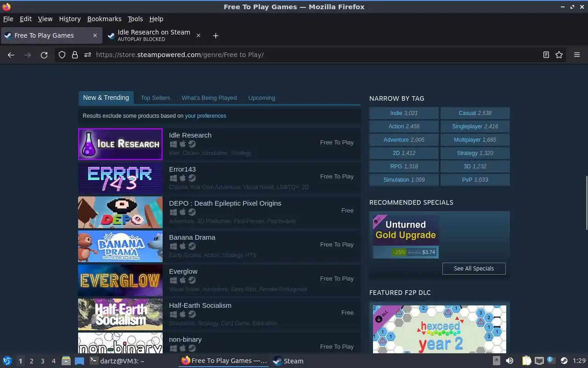Click the padlock site security icon
This screenshot has height=368, width=588.
[x=75, y=55]
